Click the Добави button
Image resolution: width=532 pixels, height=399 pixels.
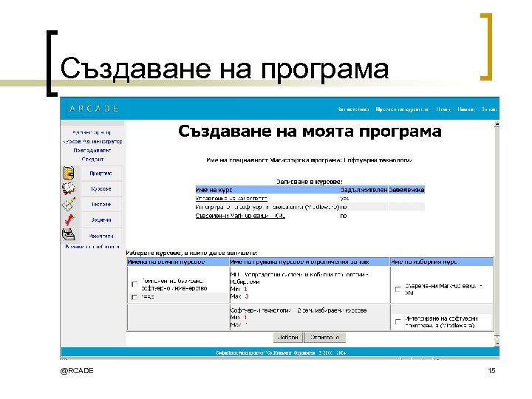pos(288,337)
